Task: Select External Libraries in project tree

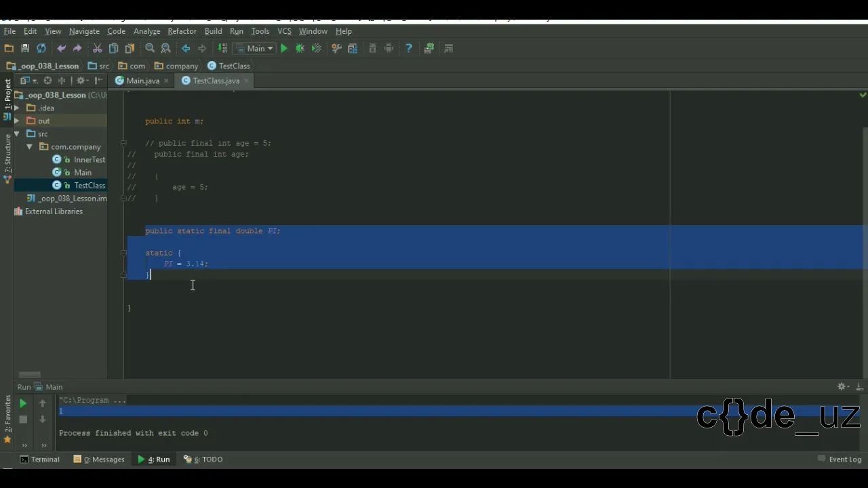Action: tap(48, 211)
